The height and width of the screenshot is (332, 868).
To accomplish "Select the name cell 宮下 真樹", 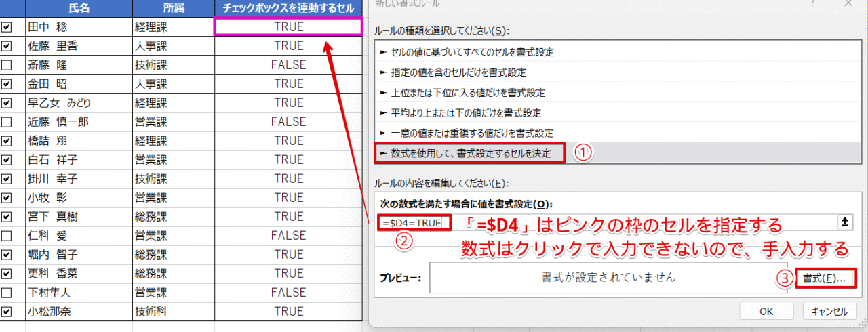I will [x=79, y=217].
